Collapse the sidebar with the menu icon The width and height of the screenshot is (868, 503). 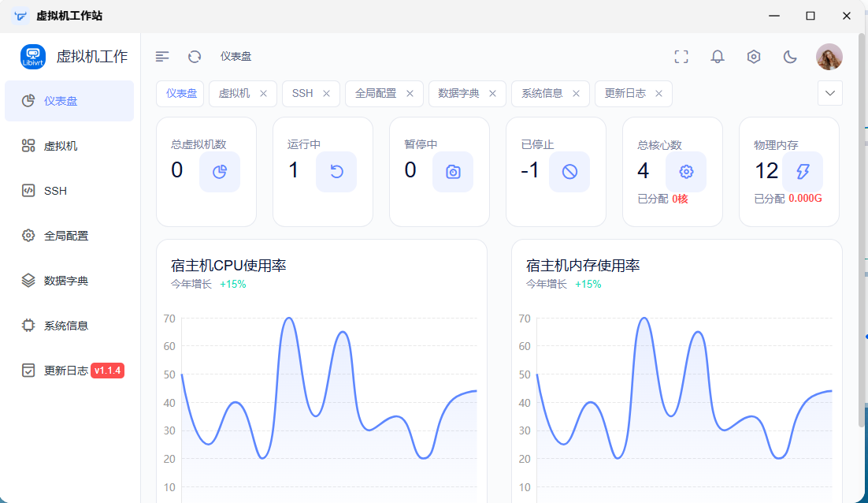(162, 57)
